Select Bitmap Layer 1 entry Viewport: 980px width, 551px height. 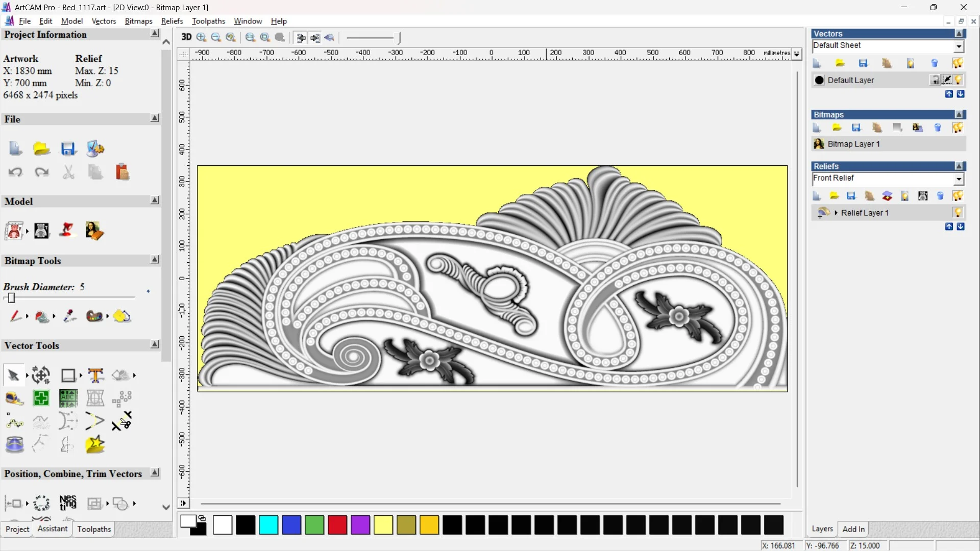tap(853, 144)
